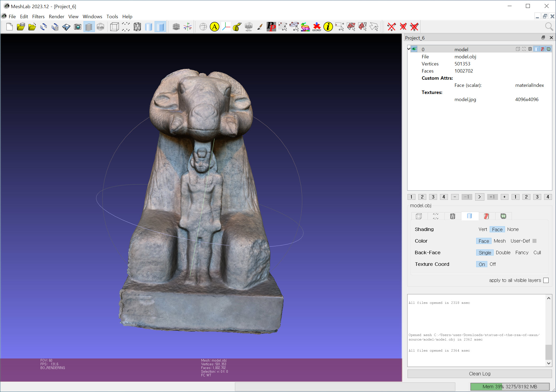Open the Filters menu
The image size is (556, 392).
38,16
